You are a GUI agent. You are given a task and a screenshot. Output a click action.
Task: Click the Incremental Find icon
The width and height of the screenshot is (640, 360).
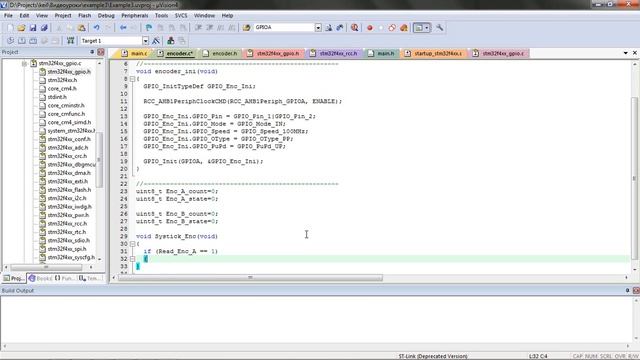tap(340, 28)
